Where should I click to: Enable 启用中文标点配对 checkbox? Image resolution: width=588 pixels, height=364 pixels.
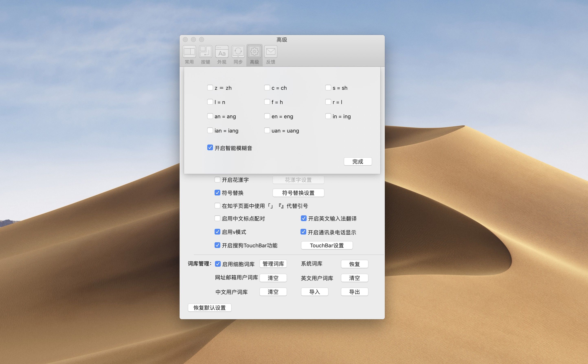pos(217,218)
